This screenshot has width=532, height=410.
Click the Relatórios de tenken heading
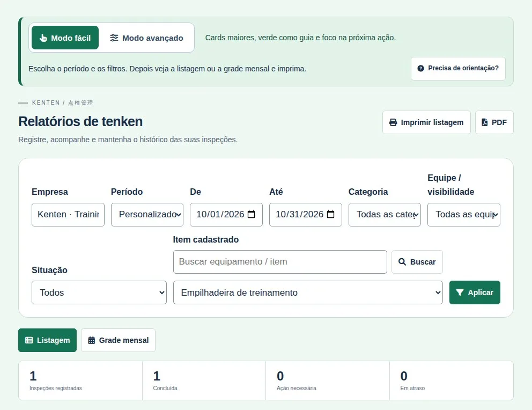tap(80, 121)
